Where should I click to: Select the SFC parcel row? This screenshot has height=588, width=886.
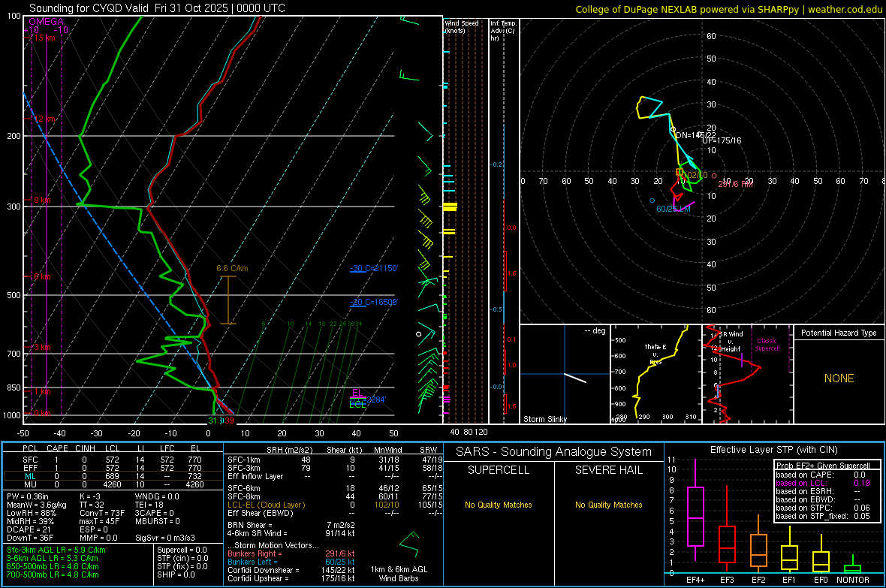click(x=113, y=460)
